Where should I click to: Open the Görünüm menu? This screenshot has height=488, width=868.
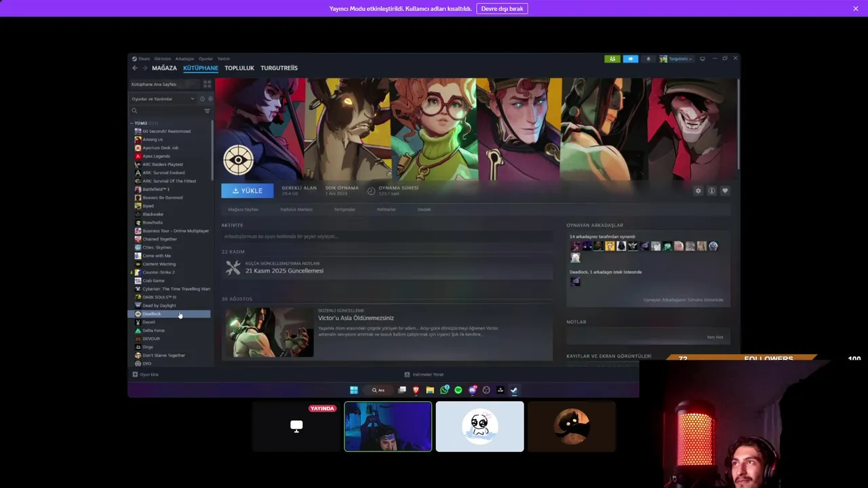163,59
